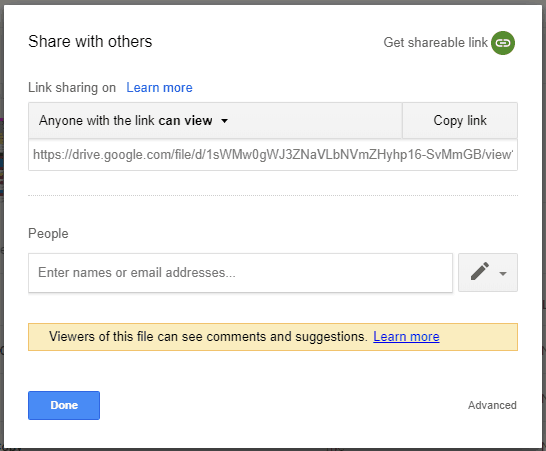Click the empty area between Done and Advanced
546x451 pixels.
[x=283, y=405]
